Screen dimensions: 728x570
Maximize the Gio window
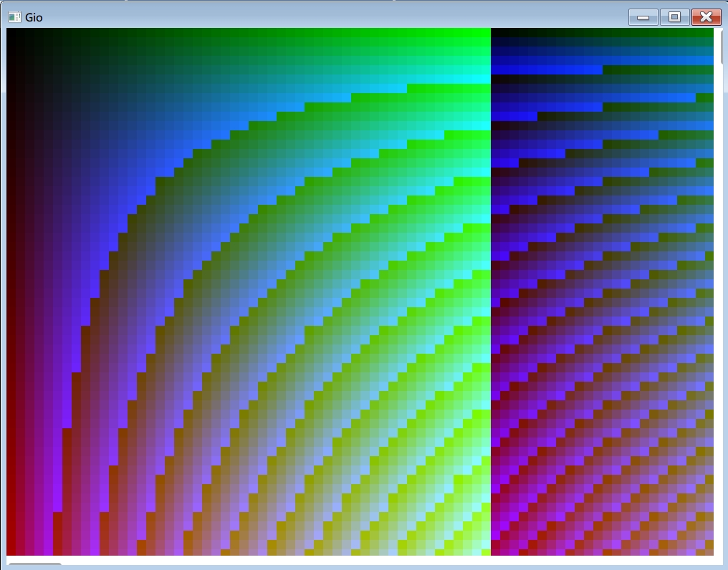(x=674, y=17)
